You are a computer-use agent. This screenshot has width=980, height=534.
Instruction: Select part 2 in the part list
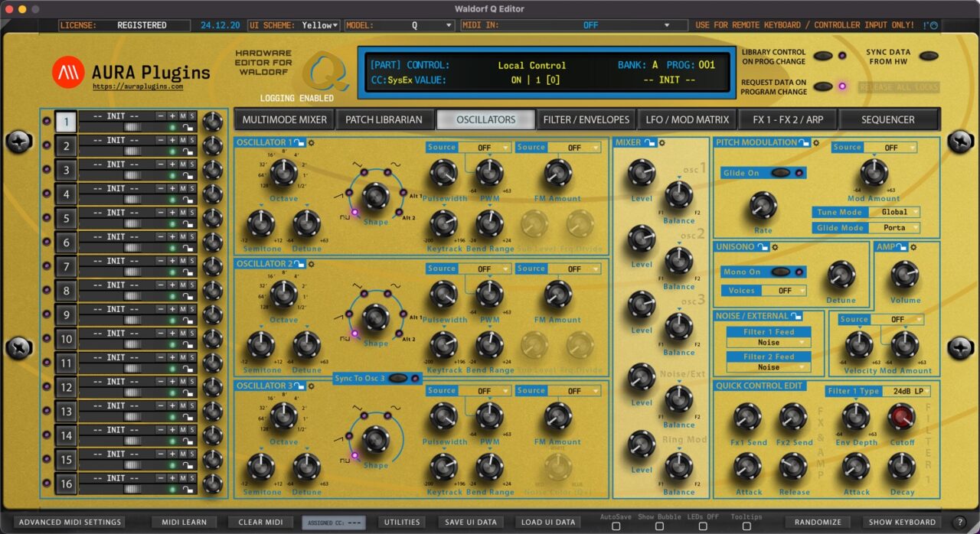tap(65, 145)
